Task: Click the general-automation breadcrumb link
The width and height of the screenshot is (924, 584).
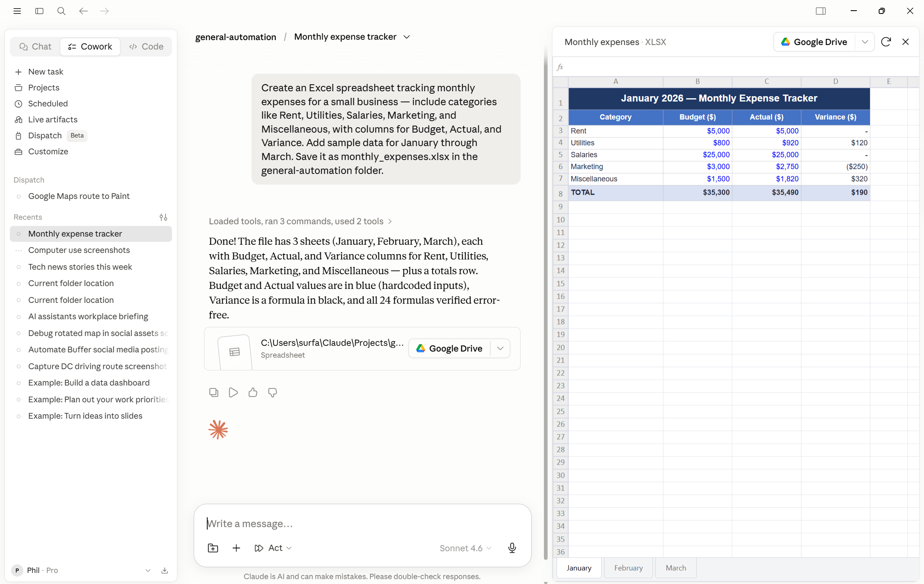Action: point(236,37)
